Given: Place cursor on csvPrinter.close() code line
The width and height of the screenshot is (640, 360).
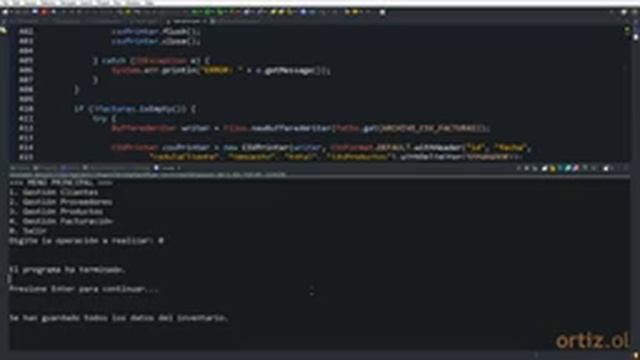Looking at the screenshot, I should [x=156, y=41].
